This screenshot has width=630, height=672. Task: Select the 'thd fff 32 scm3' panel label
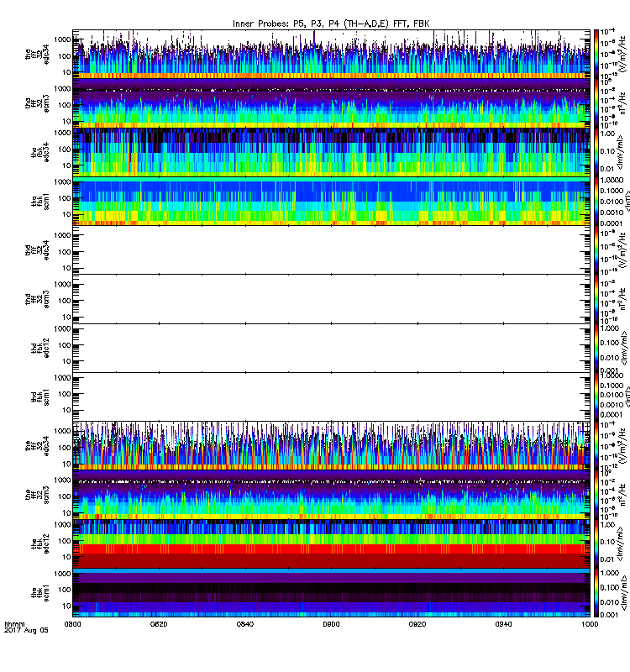click(37, 299)
